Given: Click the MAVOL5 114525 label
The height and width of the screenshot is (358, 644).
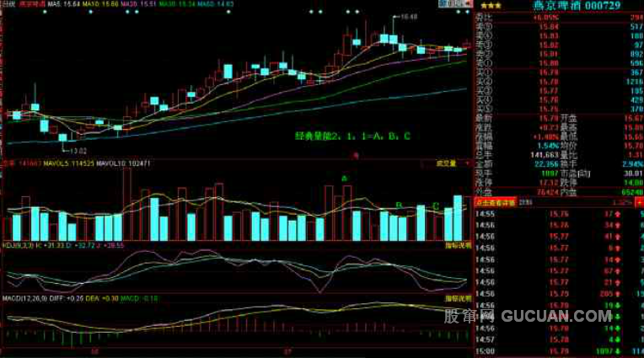Looking at the screenshot, I should click(x=67, y=163).
